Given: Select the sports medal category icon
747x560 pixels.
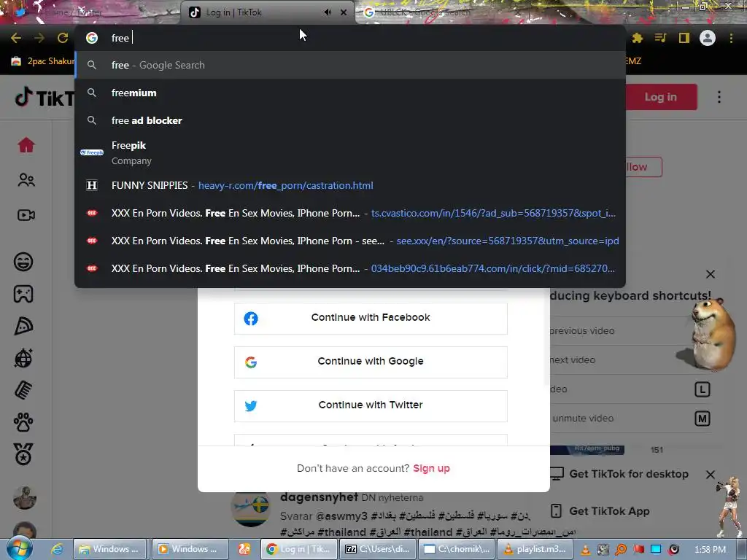Looking at the screenshot, I should coord(23,454).
